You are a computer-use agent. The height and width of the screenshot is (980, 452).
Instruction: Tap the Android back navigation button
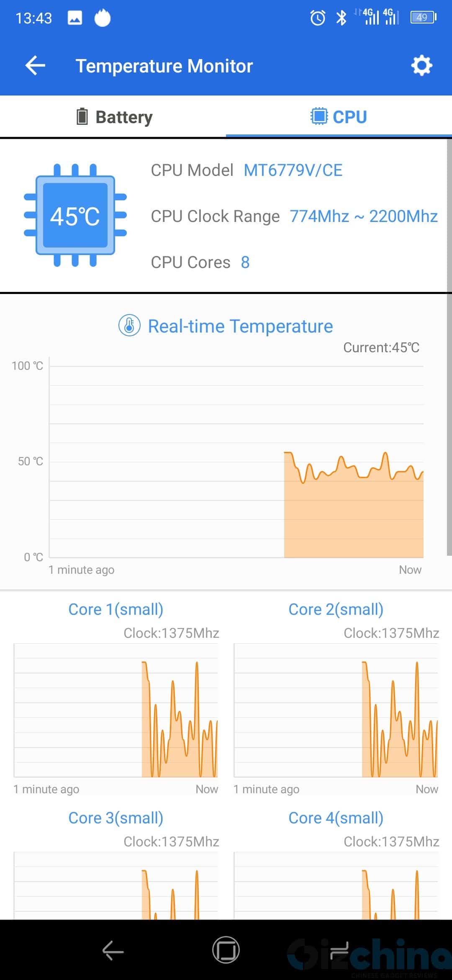[x=113, y=950]
